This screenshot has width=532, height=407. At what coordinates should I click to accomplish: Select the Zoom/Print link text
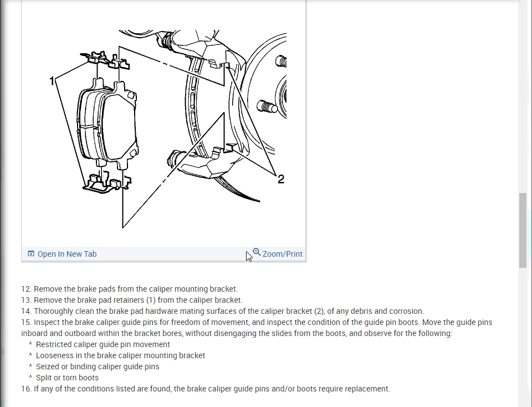click(x=282, y=254)
